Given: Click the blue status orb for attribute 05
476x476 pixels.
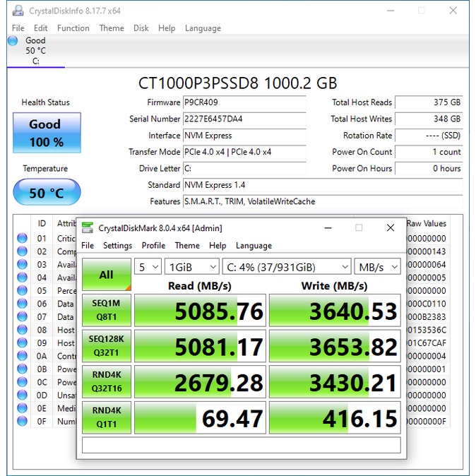Looking at the screenshot, I should (22, 290).
